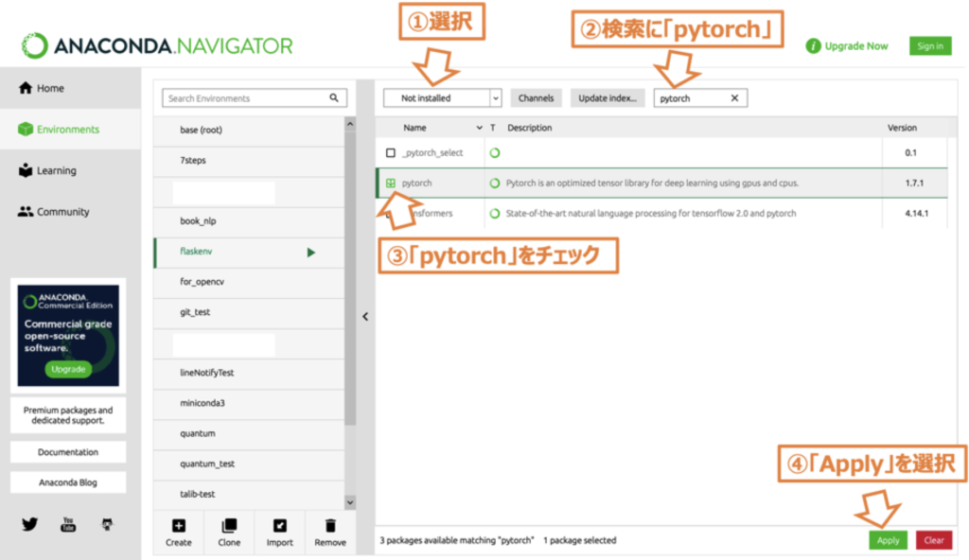The width and height of the screenshot is (969, 560).
Task: Click the environment list scroll-up arrow
Action: [350, 124]
